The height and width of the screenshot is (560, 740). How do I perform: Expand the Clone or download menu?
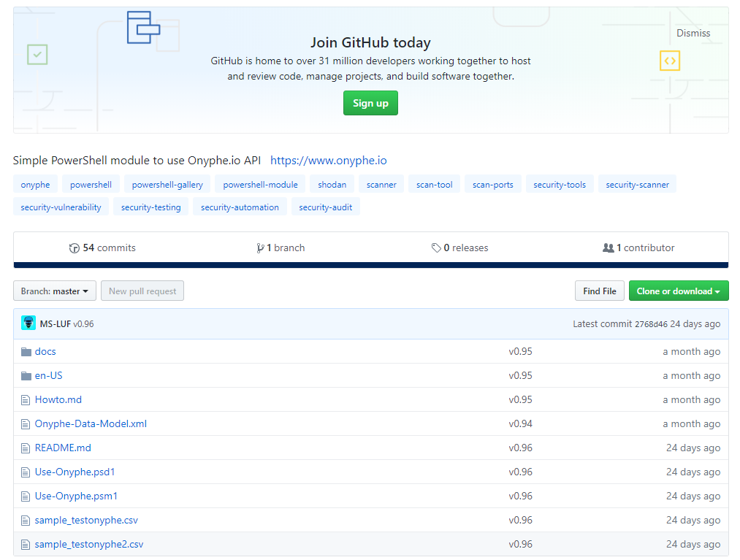pos(678,291)
